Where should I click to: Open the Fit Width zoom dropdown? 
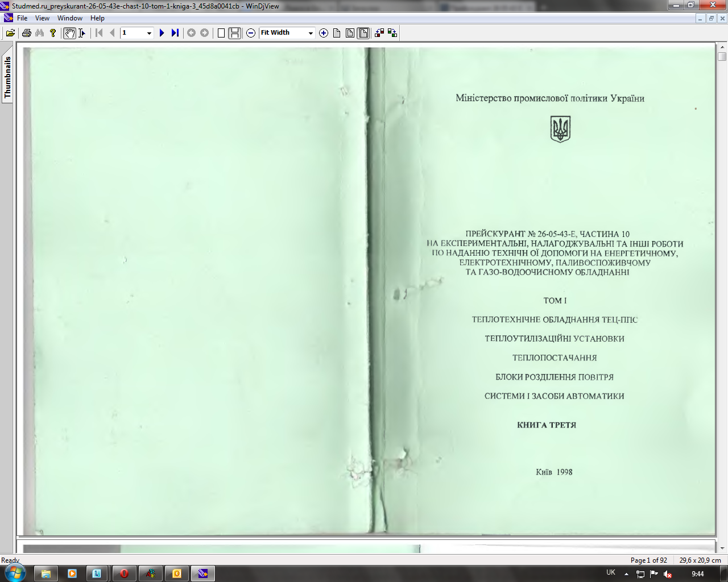311,33
